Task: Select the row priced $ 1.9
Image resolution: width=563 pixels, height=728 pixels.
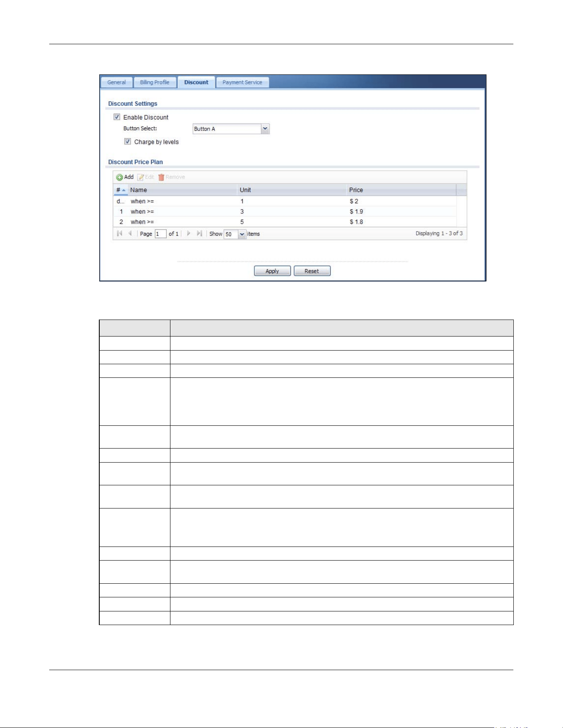Action: coord(285,212)
